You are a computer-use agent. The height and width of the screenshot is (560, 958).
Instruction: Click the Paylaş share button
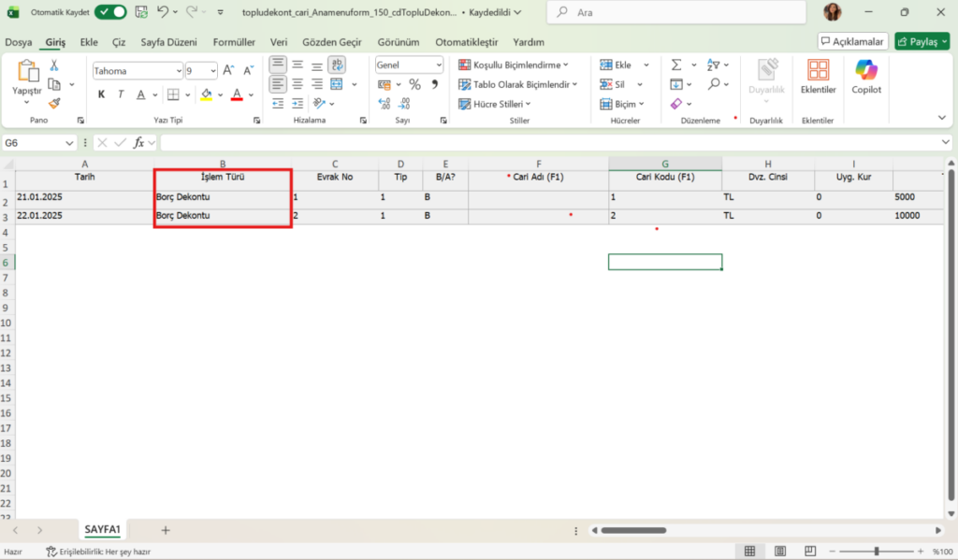pos(922,41)
